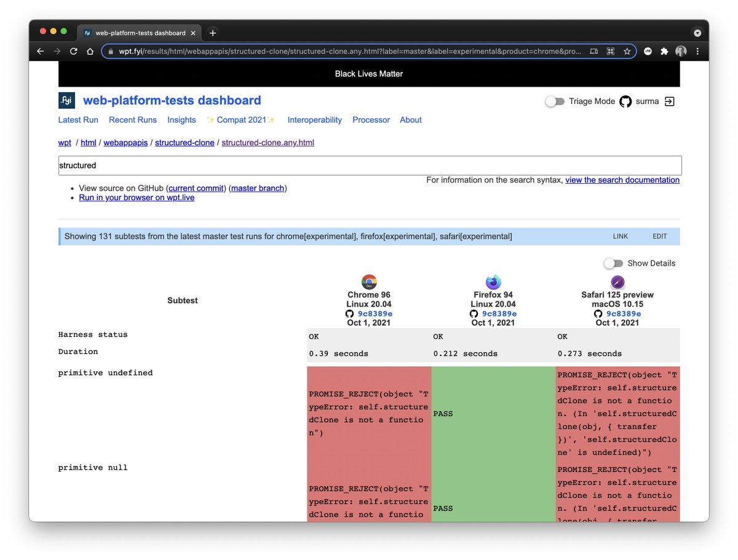Click the 'Harness status' row label
This screenshot has width=738, height=560.
[x=93, y=334]
